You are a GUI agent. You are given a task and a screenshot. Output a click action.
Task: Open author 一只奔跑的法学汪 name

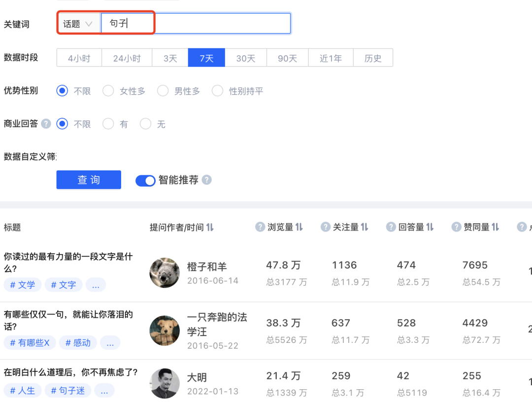click(x=217, y=324)
